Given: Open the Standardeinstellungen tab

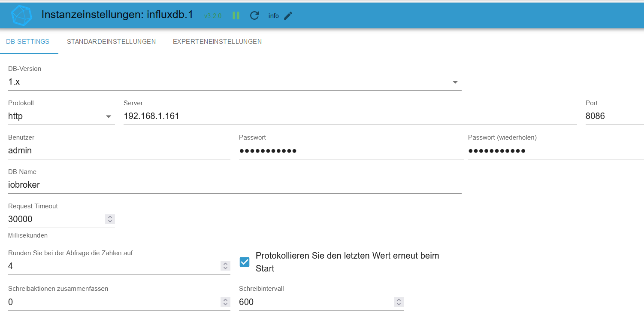Looking at the screenshot, I should click(111, 42).
